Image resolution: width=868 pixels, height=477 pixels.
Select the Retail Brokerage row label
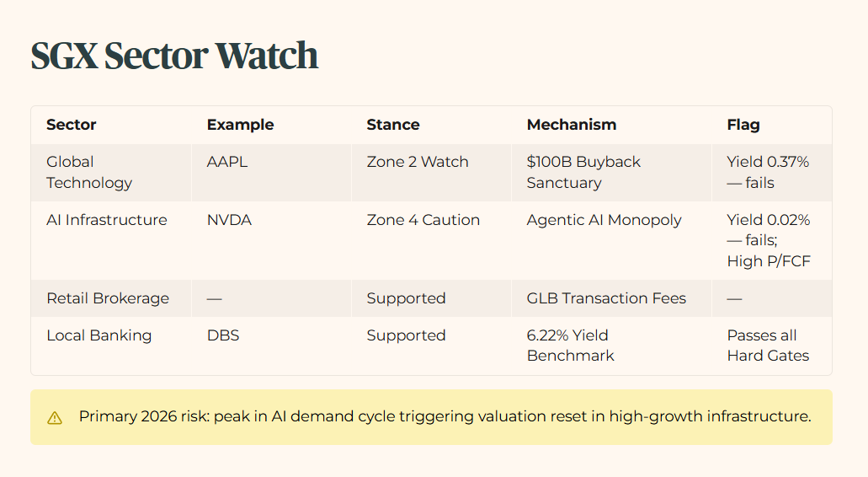click(108, 298)
